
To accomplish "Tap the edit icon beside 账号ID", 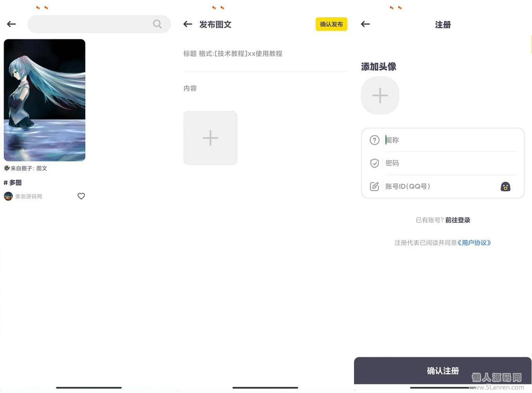I will tap(374, 187).
